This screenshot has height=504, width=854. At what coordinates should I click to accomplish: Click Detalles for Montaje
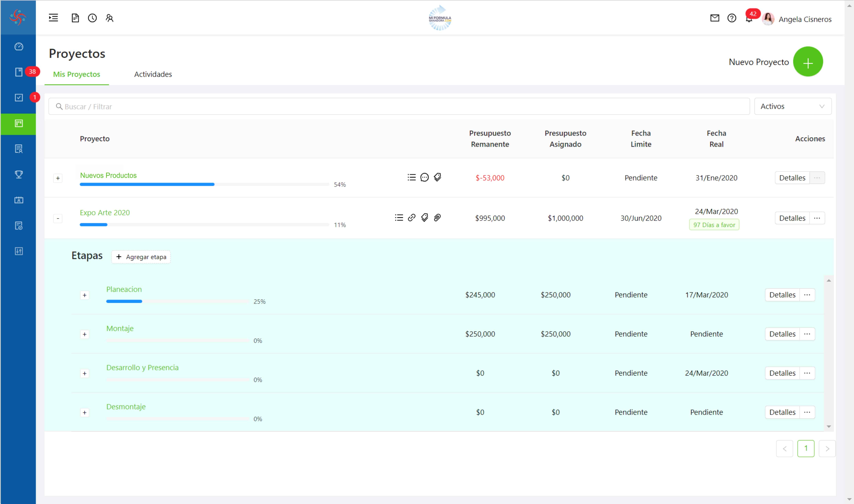782,334
